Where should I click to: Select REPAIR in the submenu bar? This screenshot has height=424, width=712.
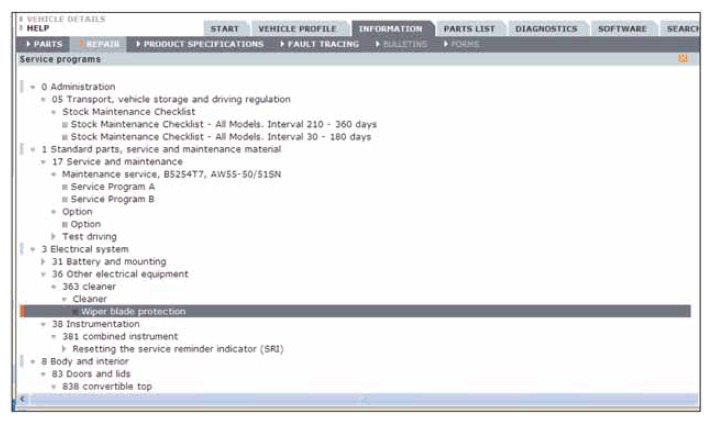tap(100, 44)
